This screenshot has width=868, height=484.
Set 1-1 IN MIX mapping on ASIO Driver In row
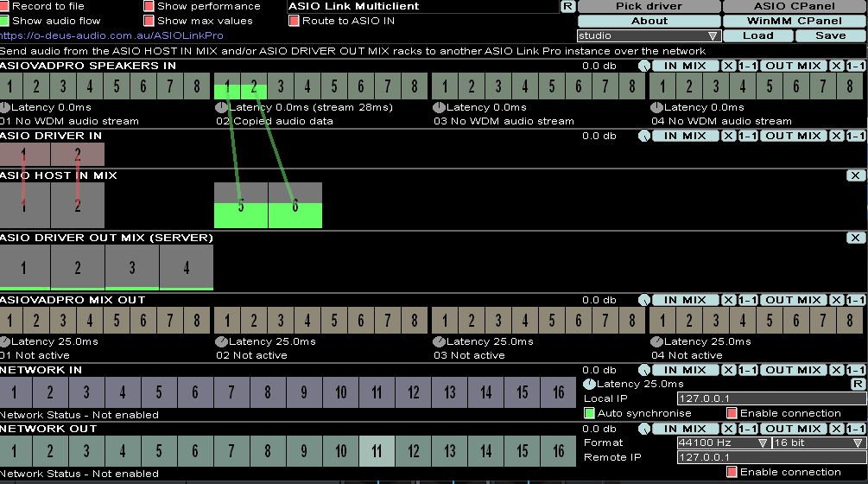click(748, 136)
